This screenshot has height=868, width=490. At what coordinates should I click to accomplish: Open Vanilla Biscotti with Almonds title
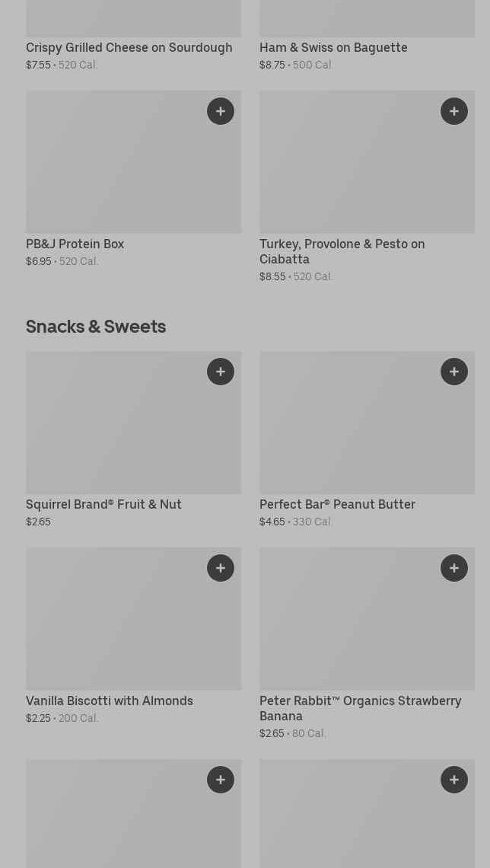(110, 700)
